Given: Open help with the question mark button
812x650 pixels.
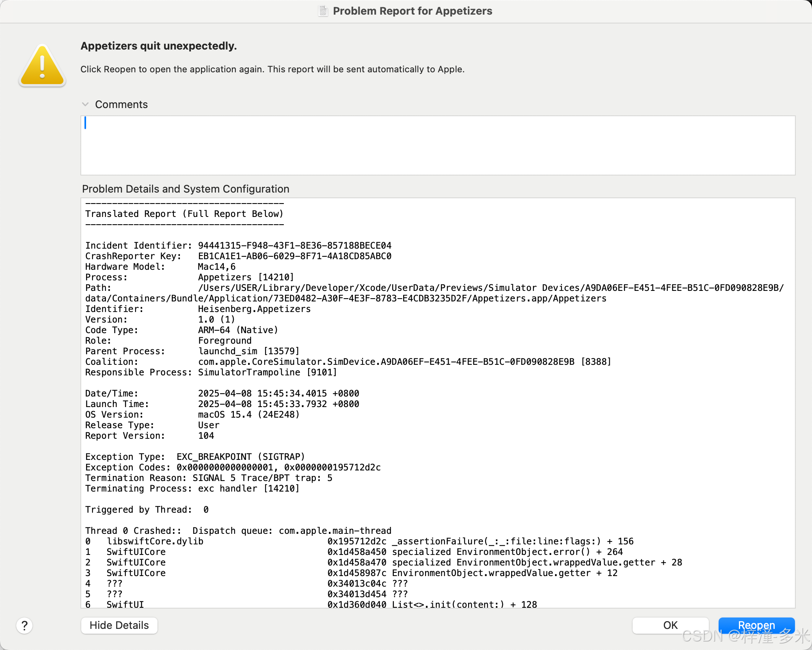Looking at the screenshot, I should point(24,626).
